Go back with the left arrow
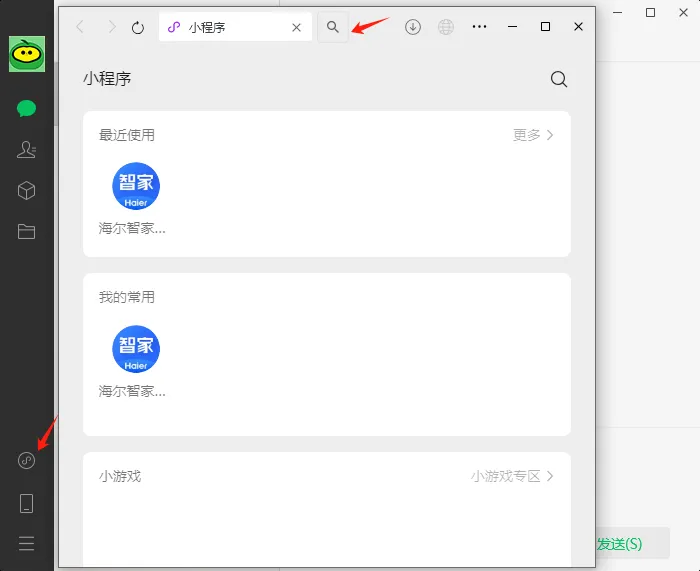700x571 pixels. (80, 27)
